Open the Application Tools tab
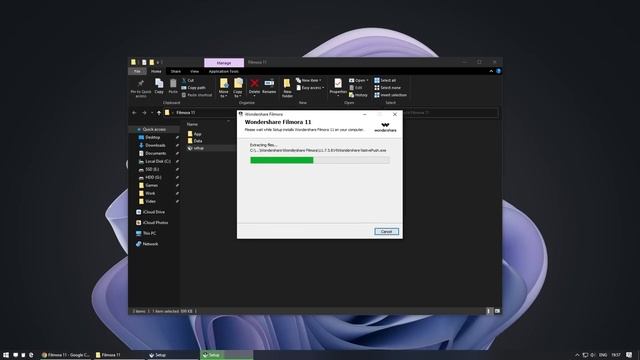640x360 pixels. pos(223,71)
